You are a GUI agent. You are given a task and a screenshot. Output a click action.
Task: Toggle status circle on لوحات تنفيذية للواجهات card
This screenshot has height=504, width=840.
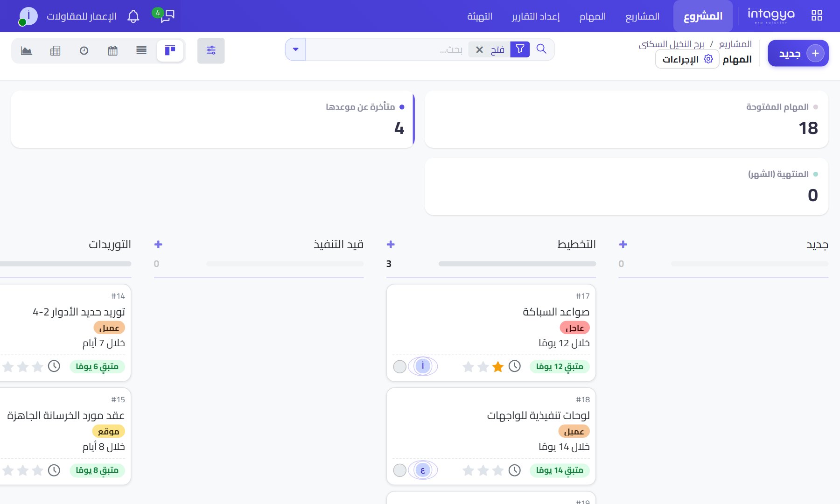click(x=400, y=470)
